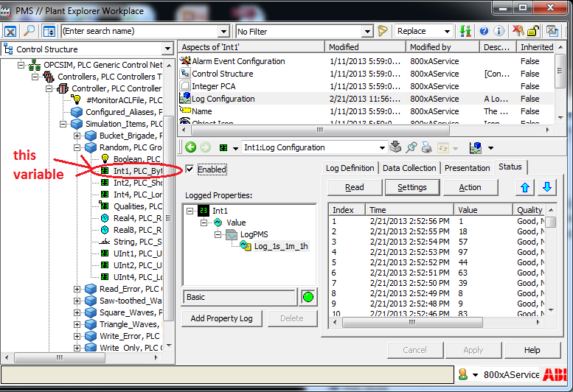The image size is (573, 392).
Task: Click the blue info icon in toolbar
Action: [499, 31]
